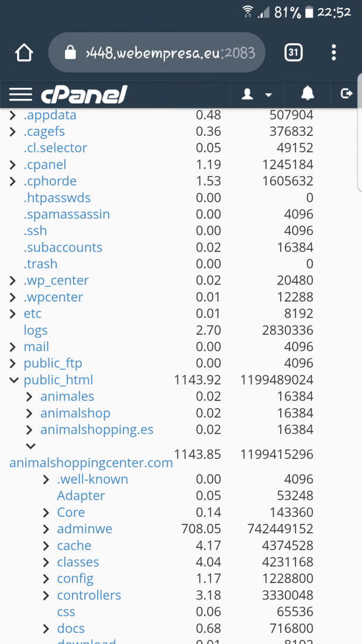This screenshot has height=644, width=362.
Task: Open the animalshopping.es folder link
Action: pos(97,430)
